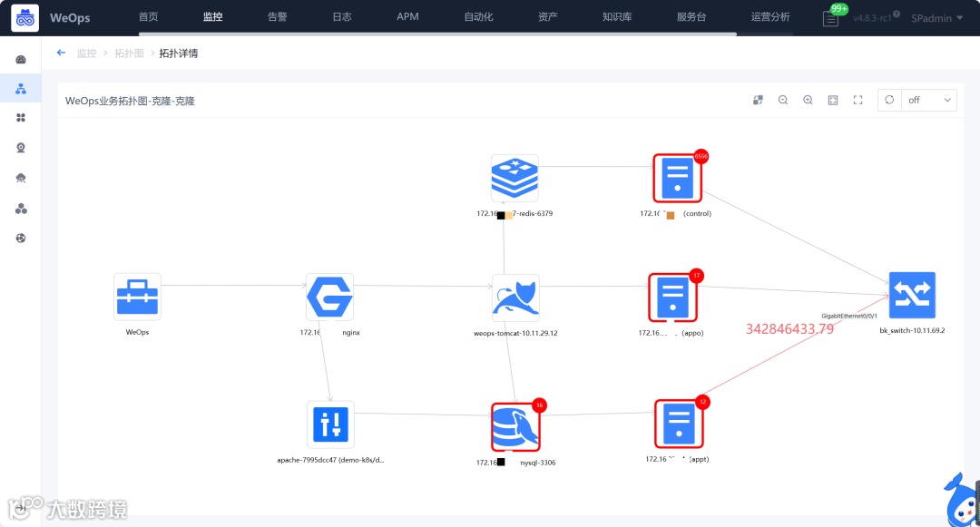The image size is (980, 527).
Task: Open the 首页 menu
Action: (148, 17)
